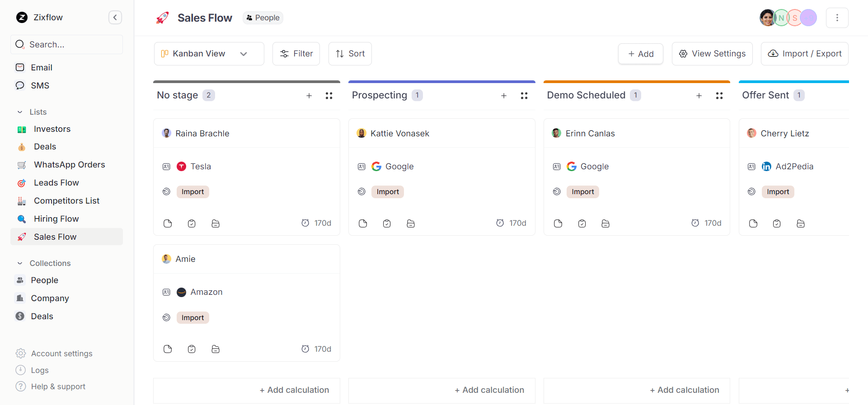Click the 170d timer on Amie card
This screenshot has width=868, height=405.
point(316,349)
